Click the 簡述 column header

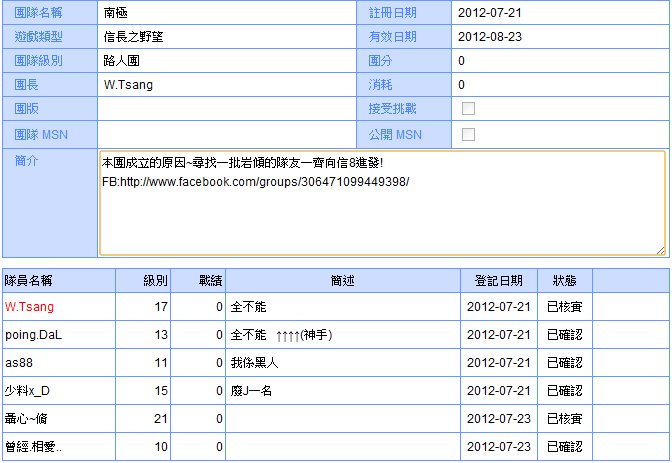343,281
